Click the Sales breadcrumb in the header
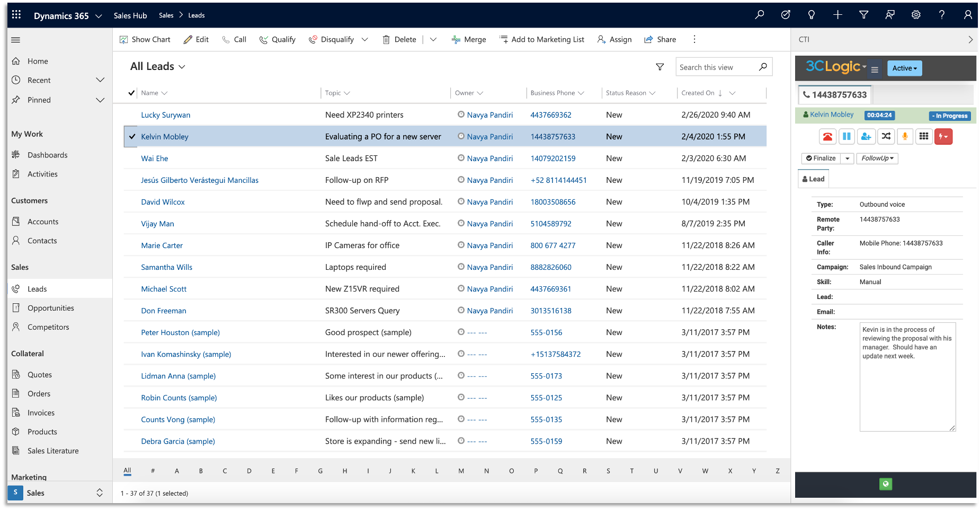Viewport: 980px width, 510px height. point(166,15)
